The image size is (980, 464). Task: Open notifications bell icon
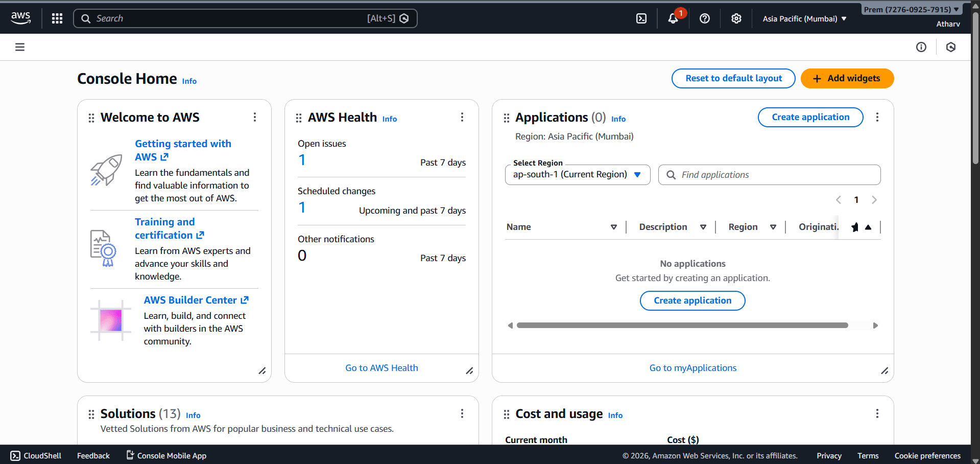click(673, 18)
